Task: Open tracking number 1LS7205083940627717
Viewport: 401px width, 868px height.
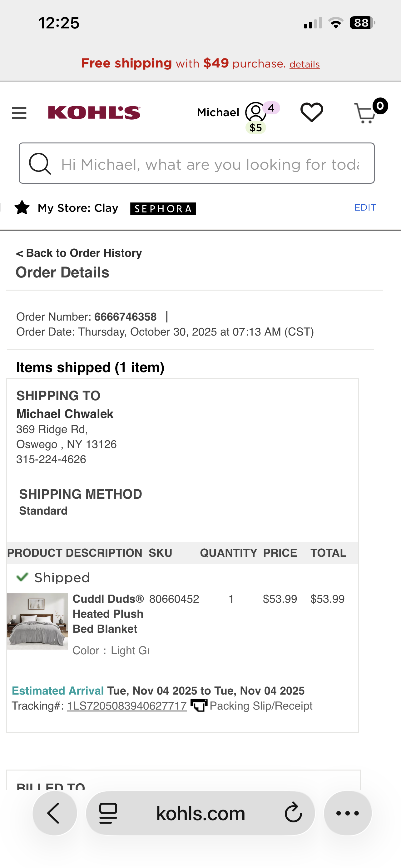Action: coord(126,706)
